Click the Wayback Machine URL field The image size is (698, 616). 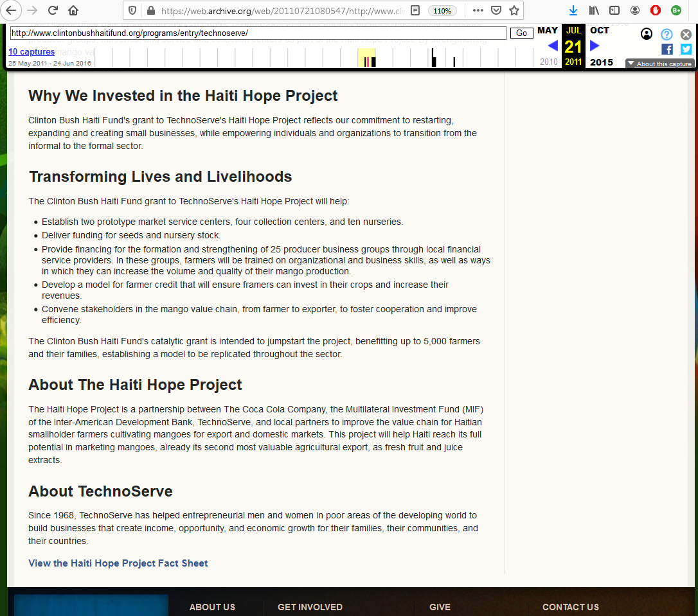point(258,33)
